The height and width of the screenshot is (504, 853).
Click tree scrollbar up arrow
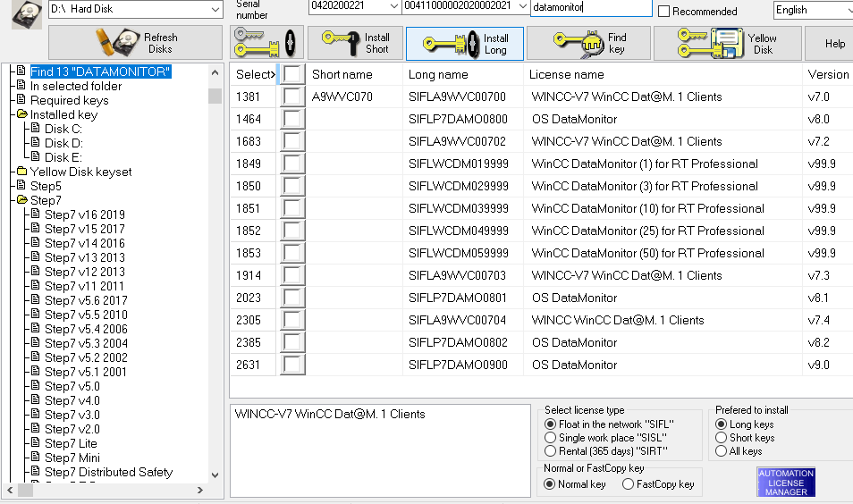click(x=215, y=73)
